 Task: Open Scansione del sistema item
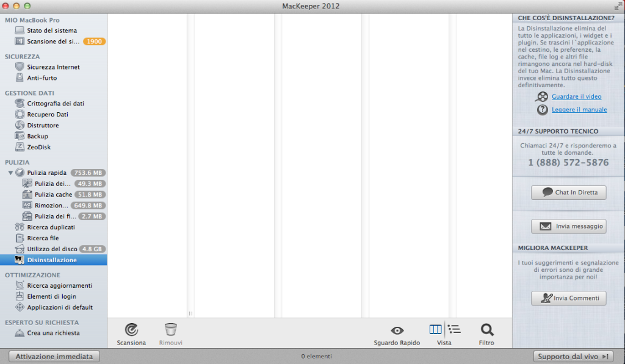[54, 41]
